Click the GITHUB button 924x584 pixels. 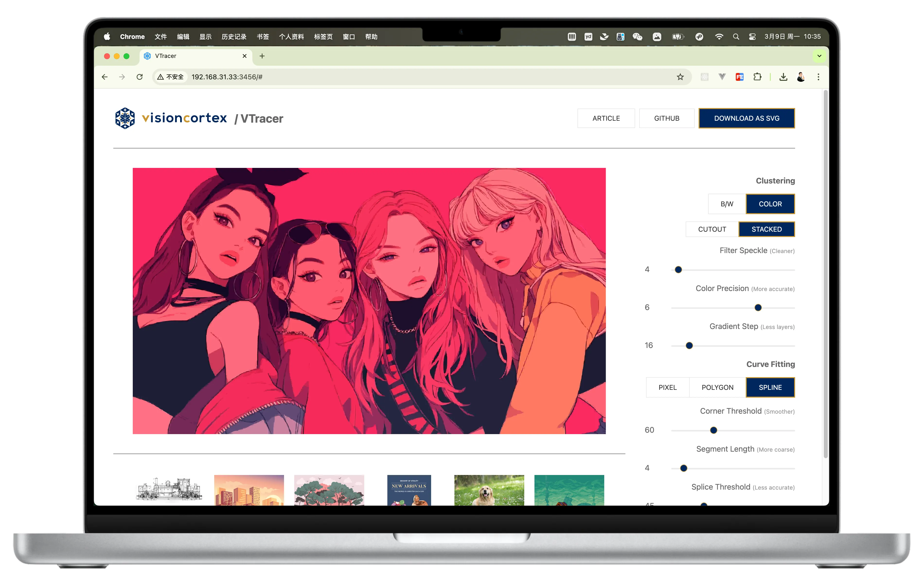tap(667, 118)
